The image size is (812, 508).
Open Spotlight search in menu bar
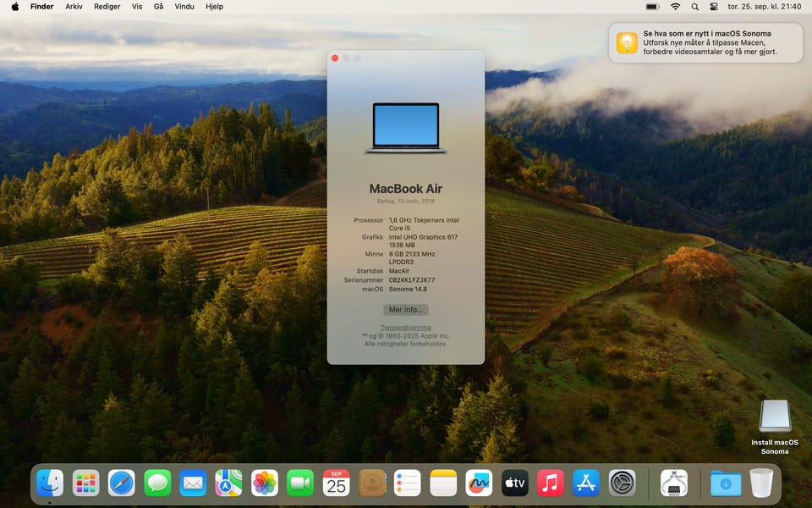point(694,7)
